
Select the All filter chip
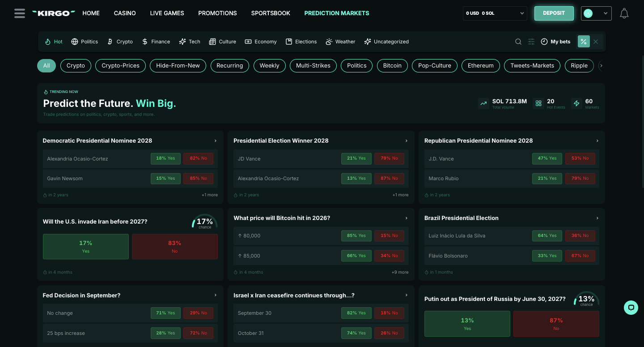[x=47, y=65]
